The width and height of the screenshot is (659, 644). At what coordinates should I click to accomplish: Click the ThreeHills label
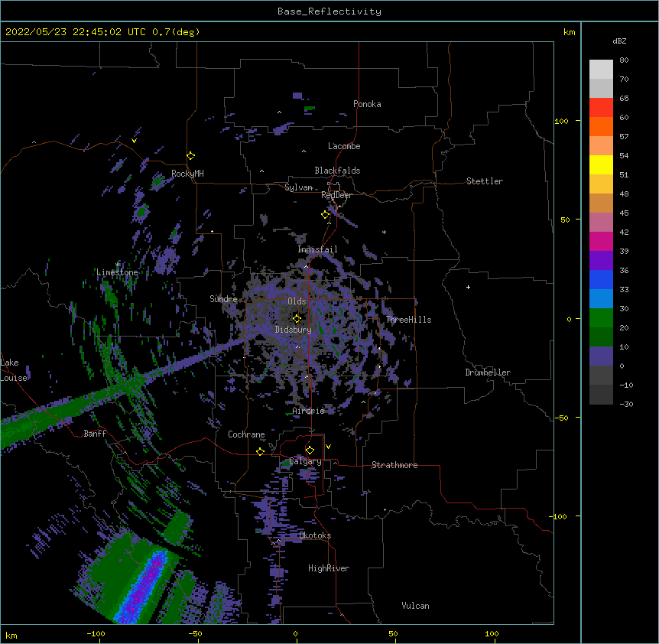point(408,320)
